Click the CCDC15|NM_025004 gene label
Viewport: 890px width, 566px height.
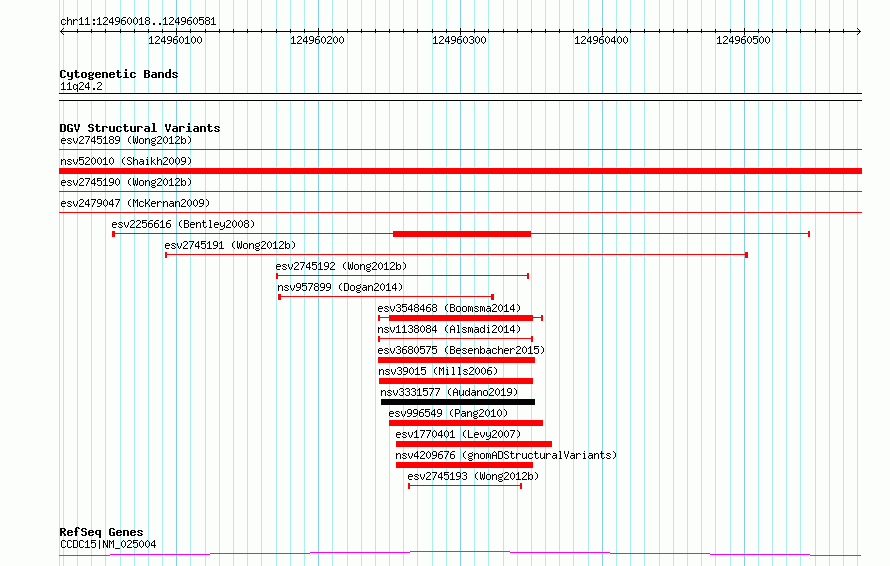108,544
